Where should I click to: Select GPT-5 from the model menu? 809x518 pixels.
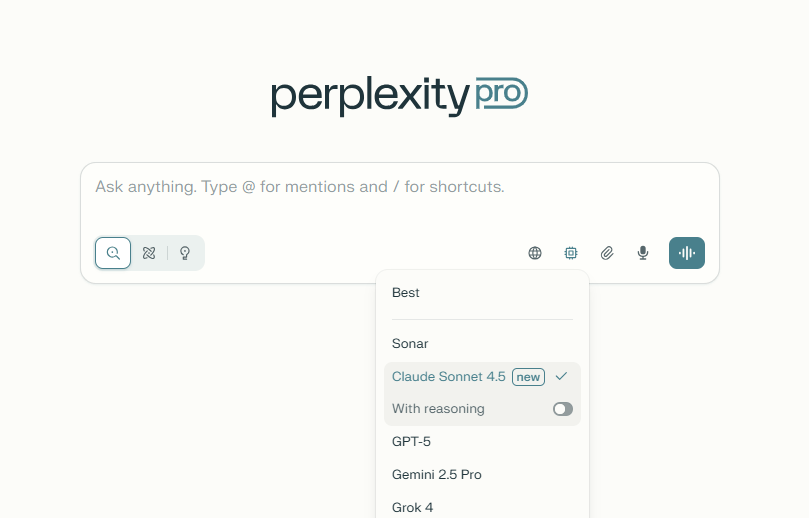point(411,441)
